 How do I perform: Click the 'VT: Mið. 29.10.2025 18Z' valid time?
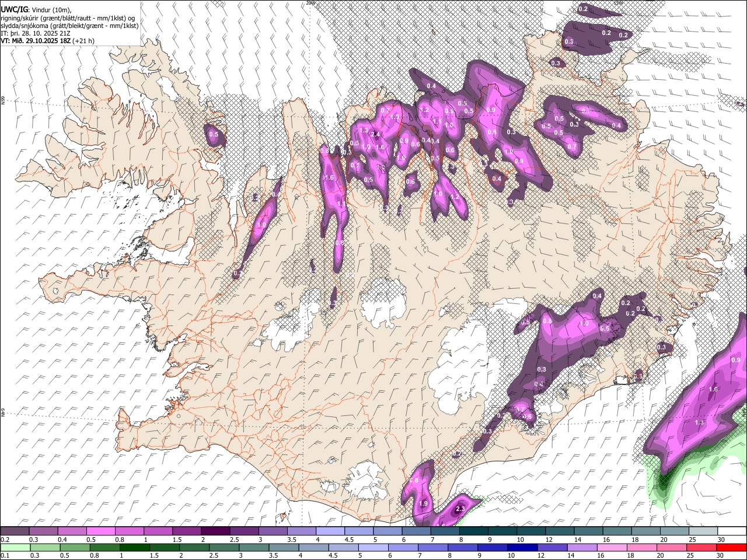[x=35, y=41]
